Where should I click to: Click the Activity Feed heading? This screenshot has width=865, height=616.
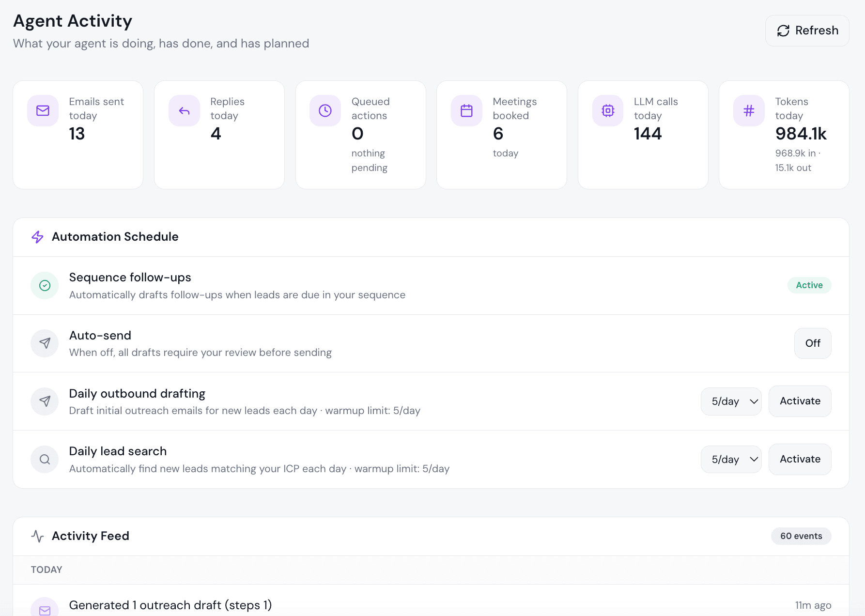click(x=91, y=536)
